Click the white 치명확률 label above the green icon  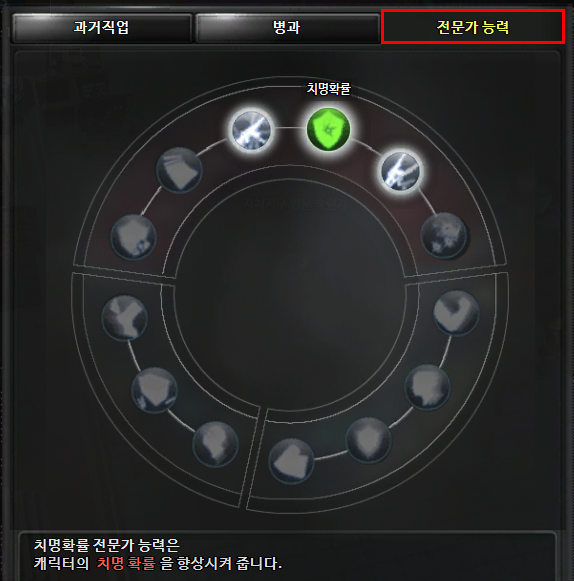click(328, 89)
